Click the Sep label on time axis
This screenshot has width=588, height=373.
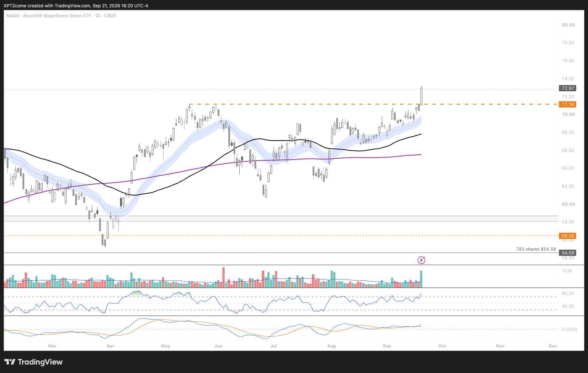pos(387,346)
